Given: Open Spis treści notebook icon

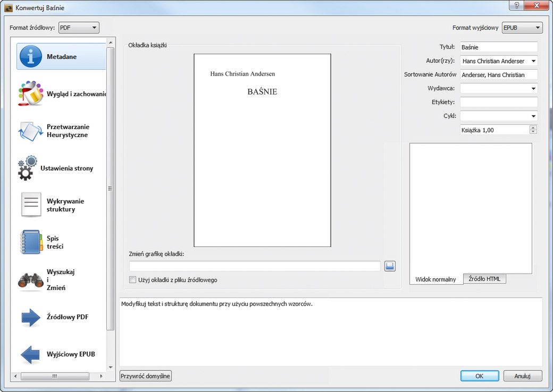Looking at the screenshot, I should (x=31, y=242).
